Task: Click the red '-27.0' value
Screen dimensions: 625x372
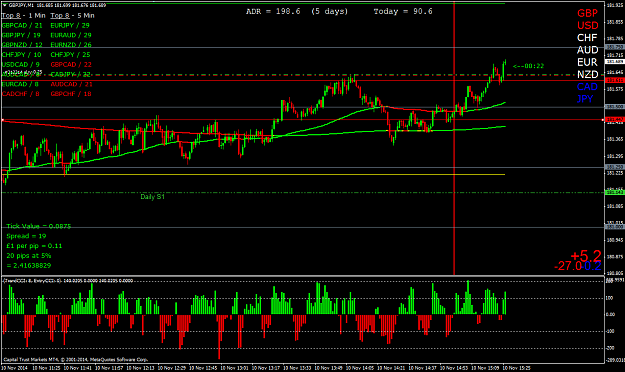Action: (568, 266)
